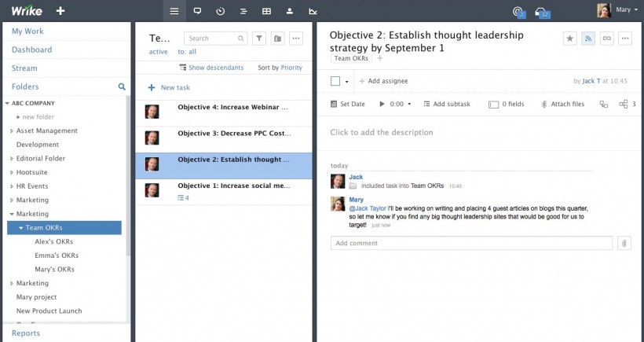644x342 pixels.
Task: Click Attach files
Action: point(562,104)
